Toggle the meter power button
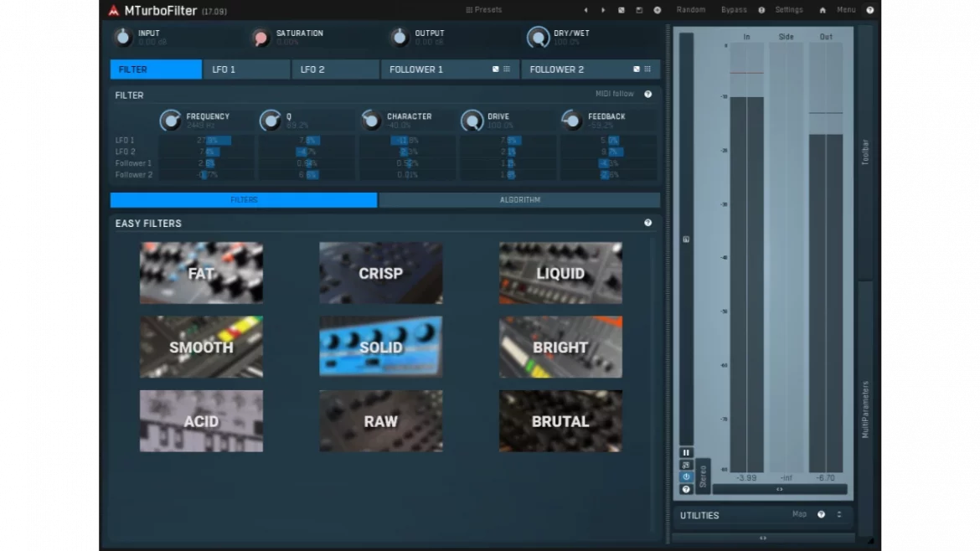This screenshot has width=980, height=551. pos(686,477)
